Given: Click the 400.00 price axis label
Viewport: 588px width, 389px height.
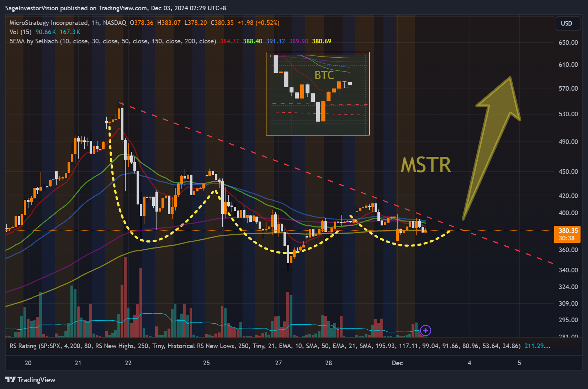Looking at the screenshot, I should [x=568, y=213].
